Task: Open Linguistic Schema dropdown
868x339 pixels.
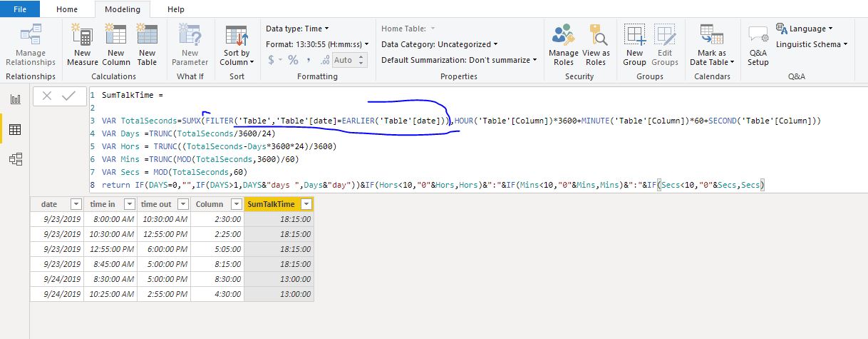Action: (x=812, y=44)
